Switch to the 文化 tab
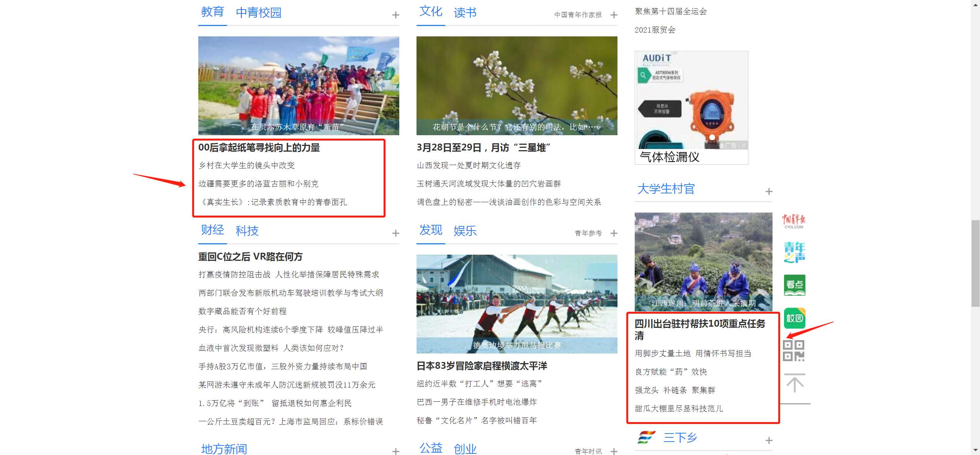 tap(431, 11)
